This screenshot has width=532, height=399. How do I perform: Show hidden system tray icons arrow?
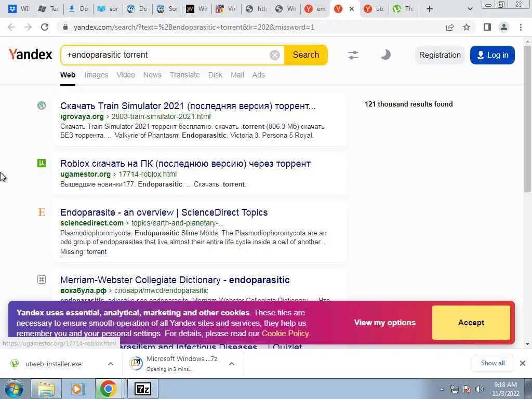442,389
